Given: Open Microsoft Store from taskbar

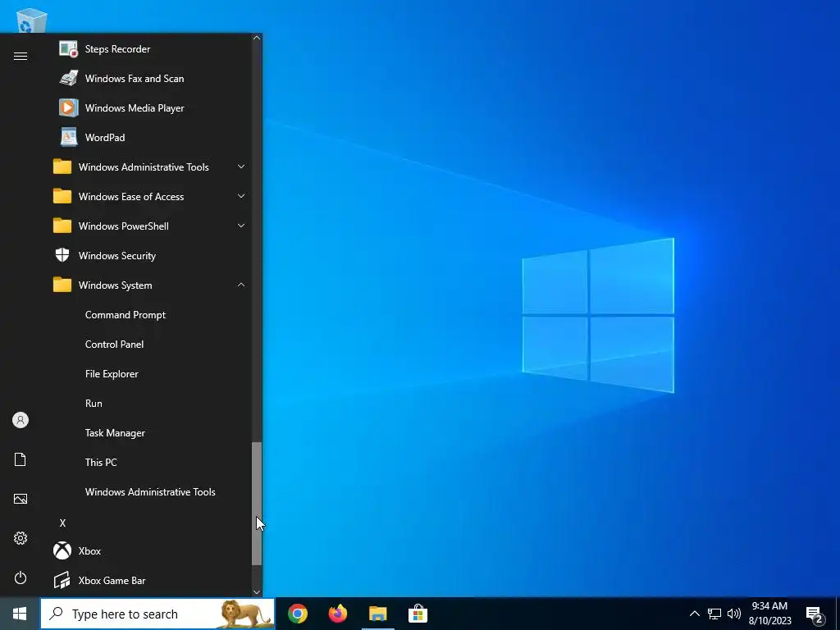Looking at the screenshot, I should pos(418,614).
